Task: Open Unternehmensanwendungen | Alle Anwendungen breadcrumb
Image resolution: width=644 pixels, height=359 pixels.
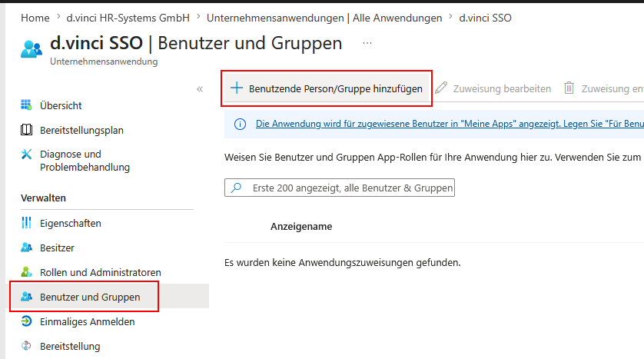Action: (324, 18)
